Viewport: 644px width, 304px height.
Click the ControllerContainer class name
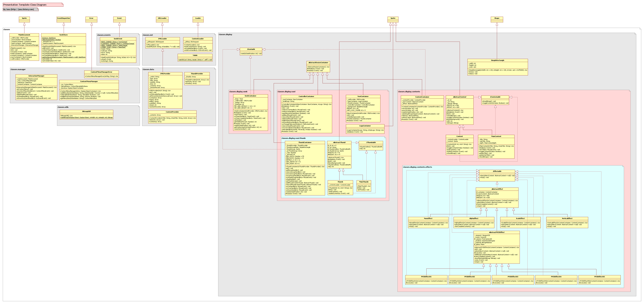306,96
